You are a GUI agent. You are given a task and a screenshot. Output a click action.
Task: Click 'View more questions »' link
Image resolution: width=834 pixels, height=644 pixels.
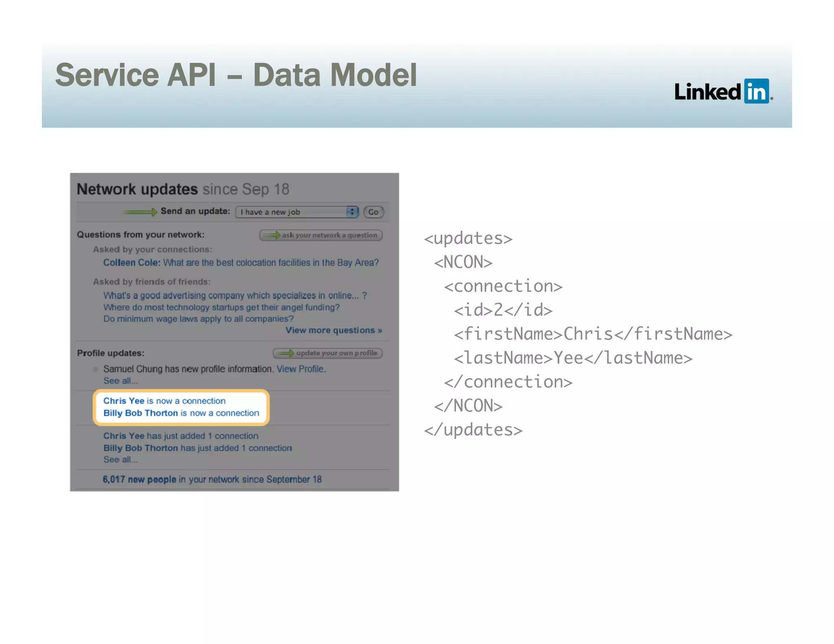[x=334, y=330]
